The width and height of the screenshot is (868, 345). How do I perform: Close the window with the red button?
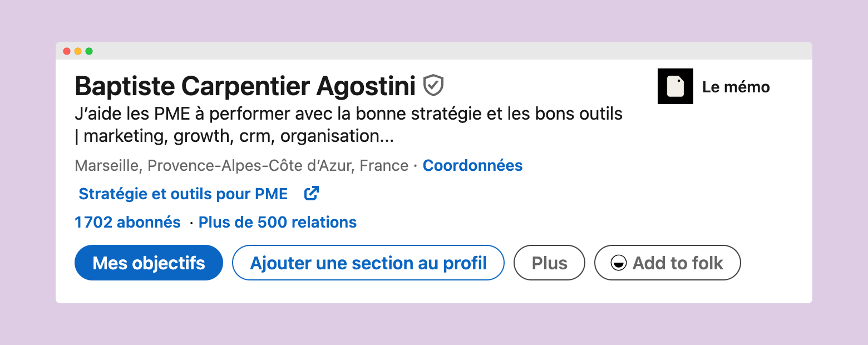click(67, 51)
